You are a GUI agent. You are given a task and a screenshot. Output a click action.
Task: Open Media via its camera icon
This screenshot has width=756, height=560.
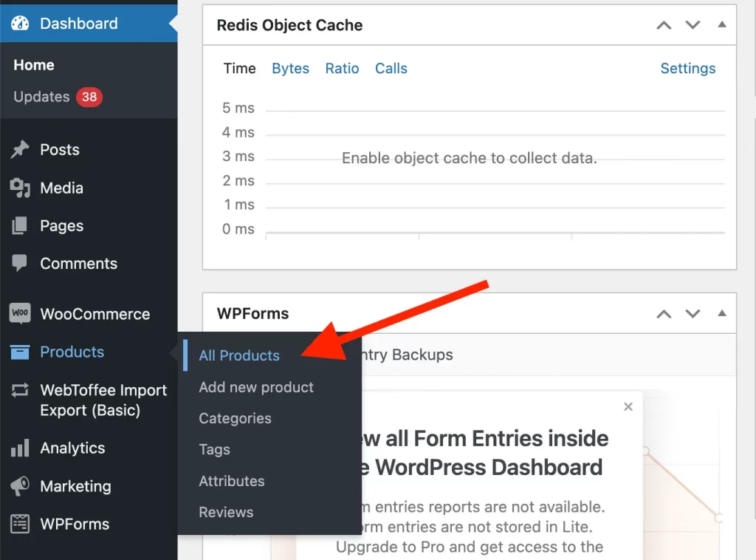(x=20, y=188)
